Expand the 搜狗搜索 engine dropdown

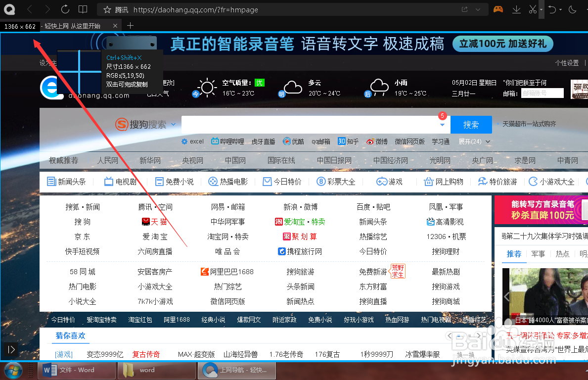(x=173, y=124)
